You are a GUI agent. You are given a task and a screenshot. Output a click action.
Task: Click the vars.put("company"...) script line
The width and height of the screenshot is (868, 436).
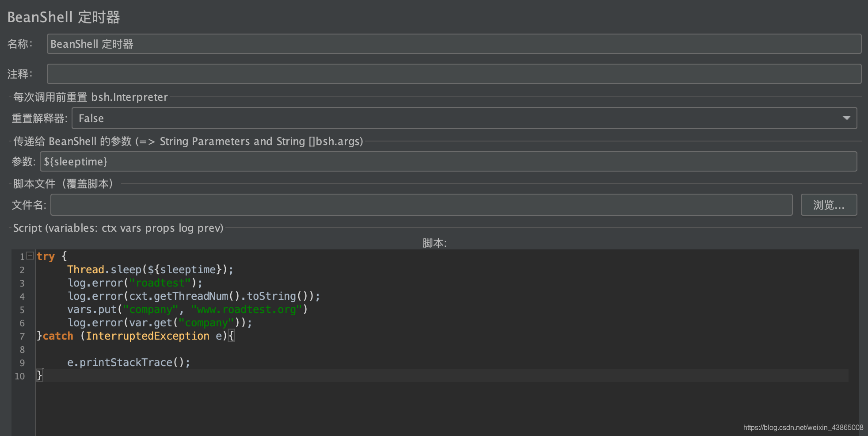tap(187, 309)
